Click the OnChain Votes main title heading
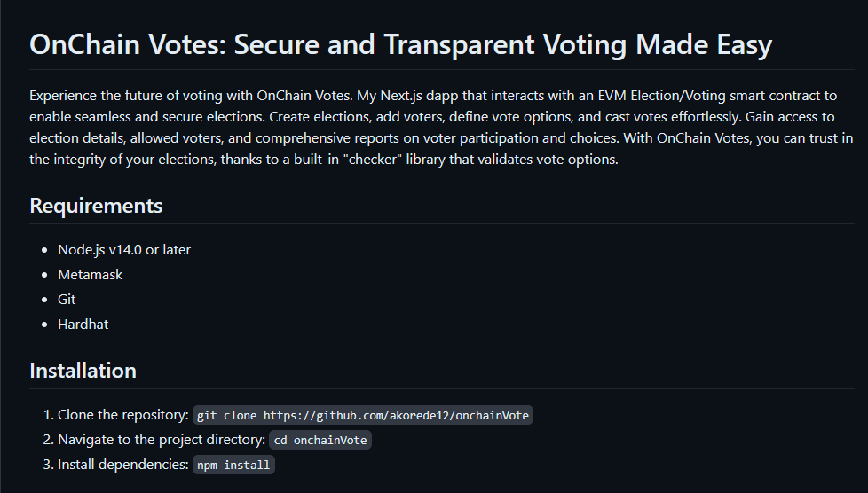The image size is (868, 493). click(x=400, y=45)
